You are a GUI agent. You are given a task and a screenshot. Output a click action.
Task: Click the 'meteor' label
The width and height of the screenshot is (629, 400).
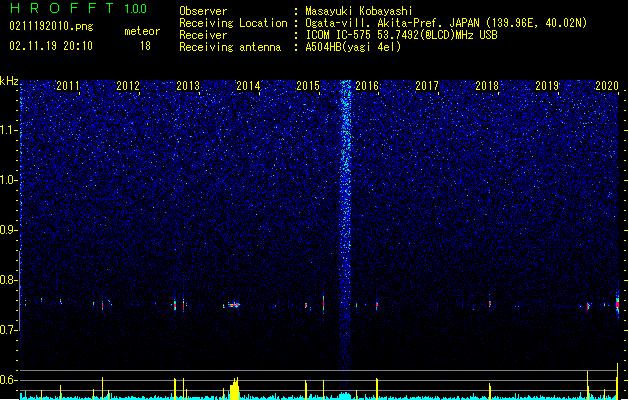(x=142, y=31)
